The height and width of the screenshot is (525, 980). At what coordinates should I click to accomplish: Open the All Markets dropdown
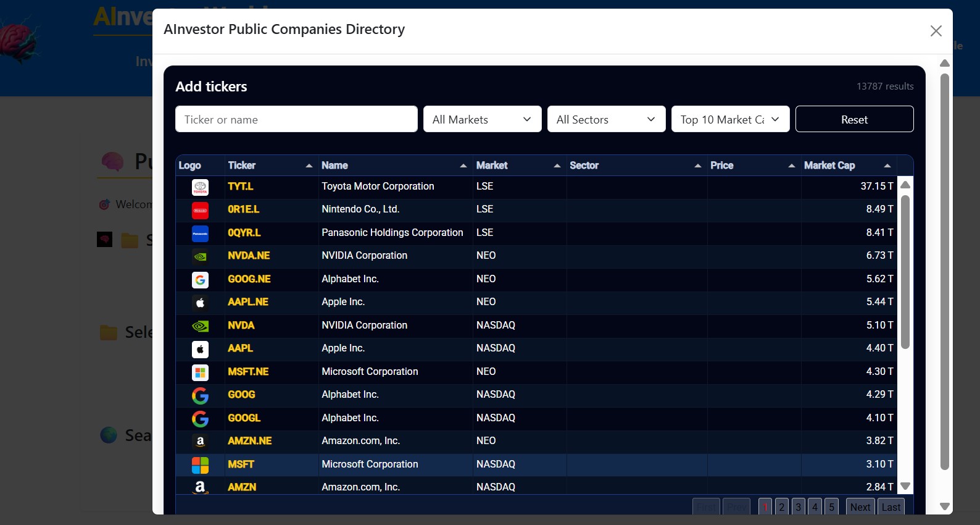(483, 119)
